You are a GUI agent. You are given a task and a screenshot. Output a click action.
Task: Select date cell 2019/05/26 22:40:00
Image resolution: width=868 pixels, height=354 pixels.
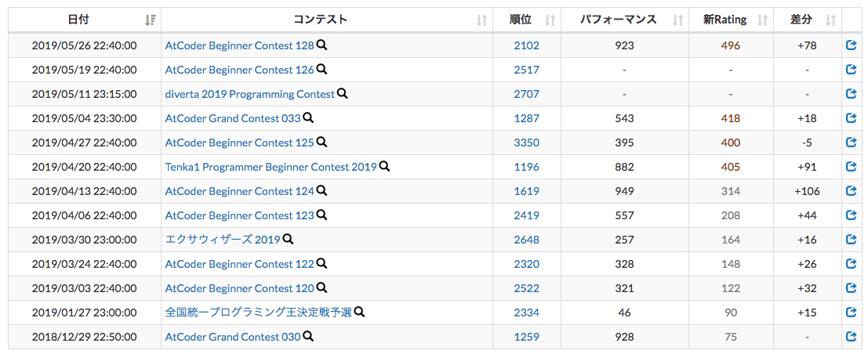[84, 46]
